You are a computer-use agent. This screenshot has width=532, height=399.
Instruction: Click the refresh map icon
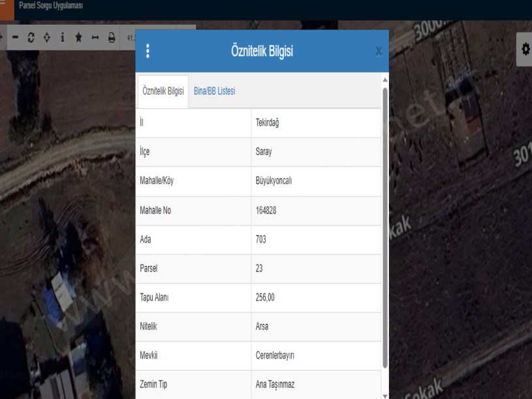(x=31, y=38)
